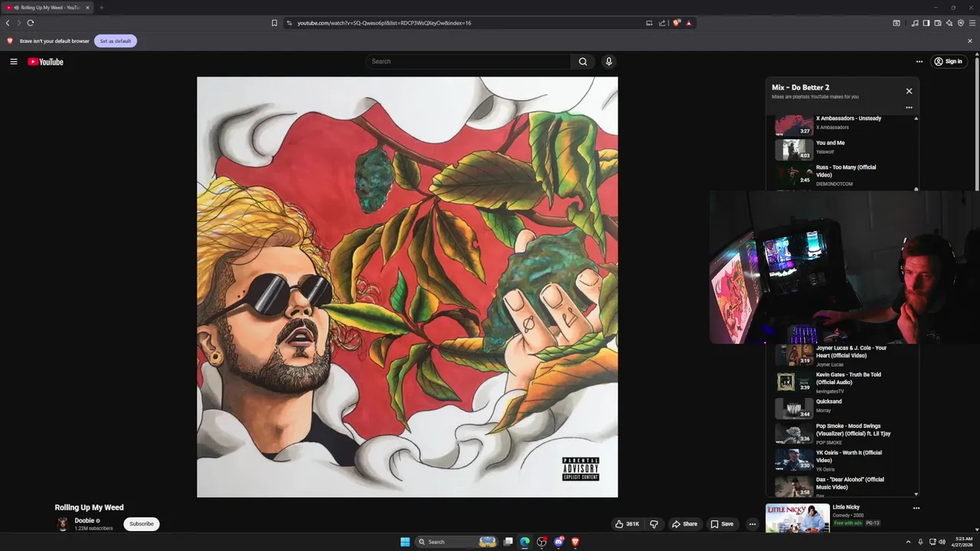Screen dimensions: 980x551
Task: Like the video with 361K likes
Action: 627,524
